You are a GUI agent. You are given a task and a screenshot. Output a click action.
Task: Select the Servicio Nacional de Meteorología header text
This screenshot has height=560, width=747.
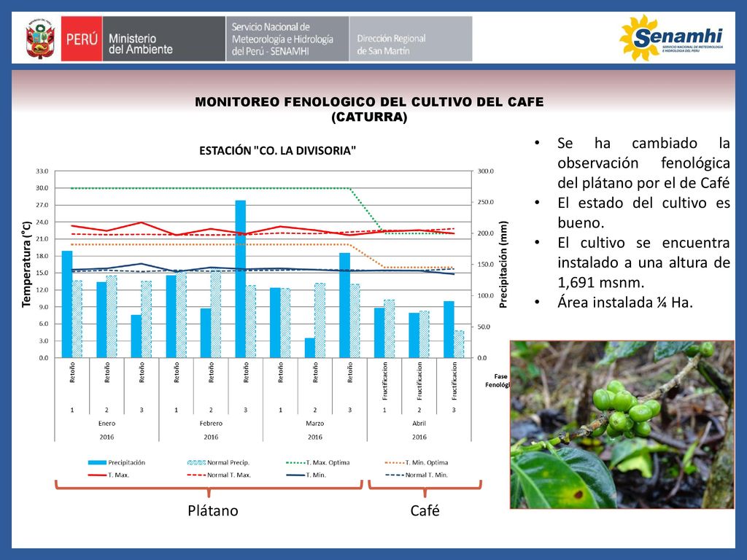click(282, 39)
